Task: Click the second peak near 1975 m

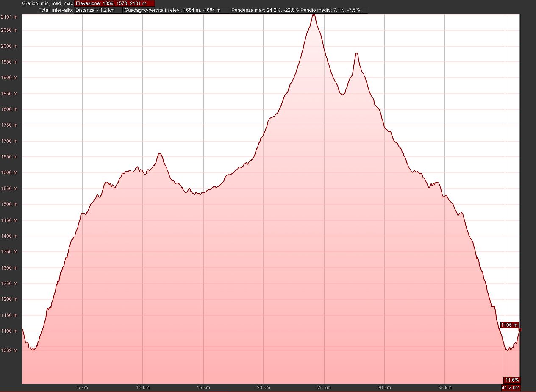Action: pyautogui.click(x=357, y=53)
